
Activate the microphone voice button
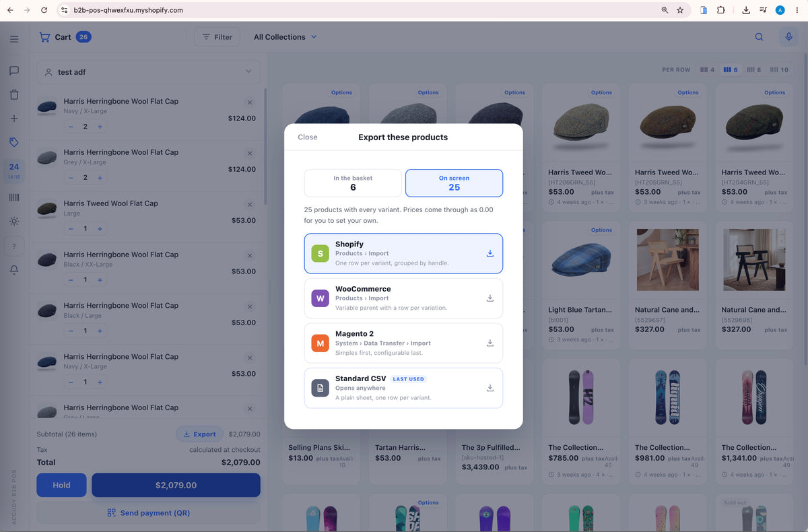pyautogui.click(x=788, y=37)
